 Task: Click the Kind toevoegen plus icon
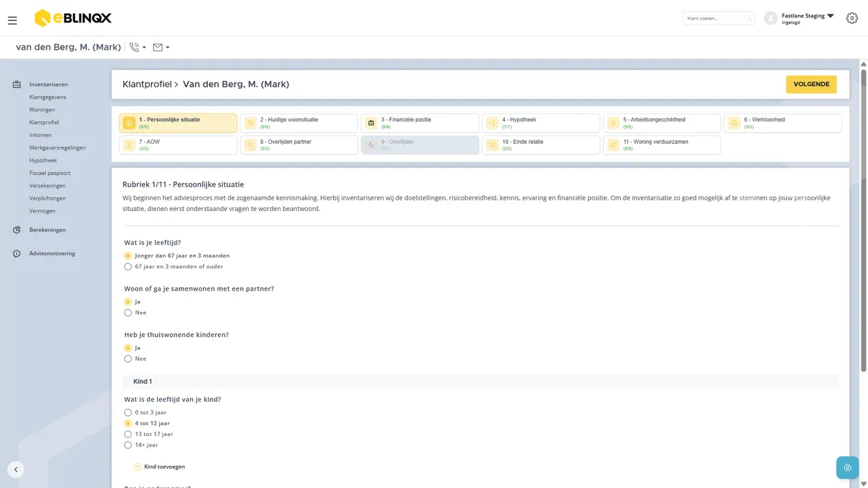pos(137,467)
